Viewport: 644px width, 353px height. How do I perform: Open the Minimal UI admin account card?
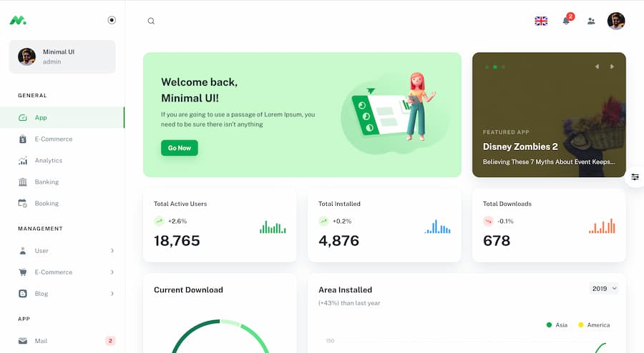[62, 56]
